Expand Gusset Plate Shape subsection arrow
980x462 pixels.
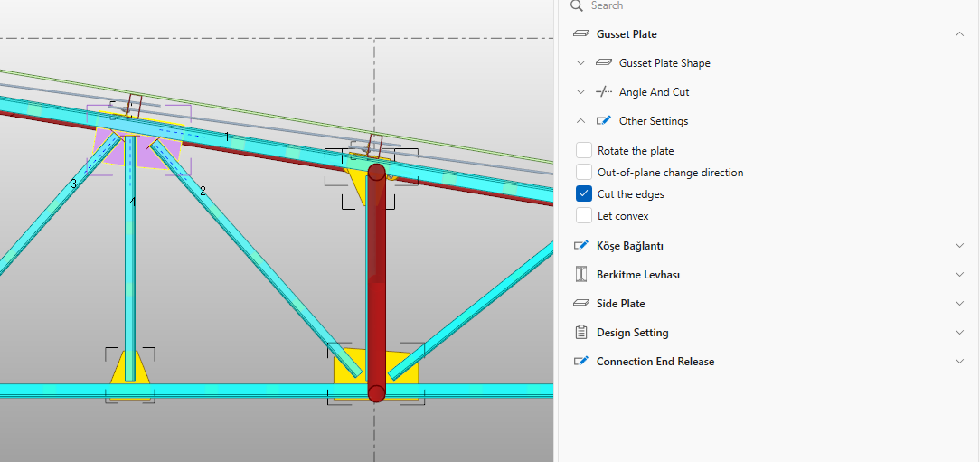[581, 63]
